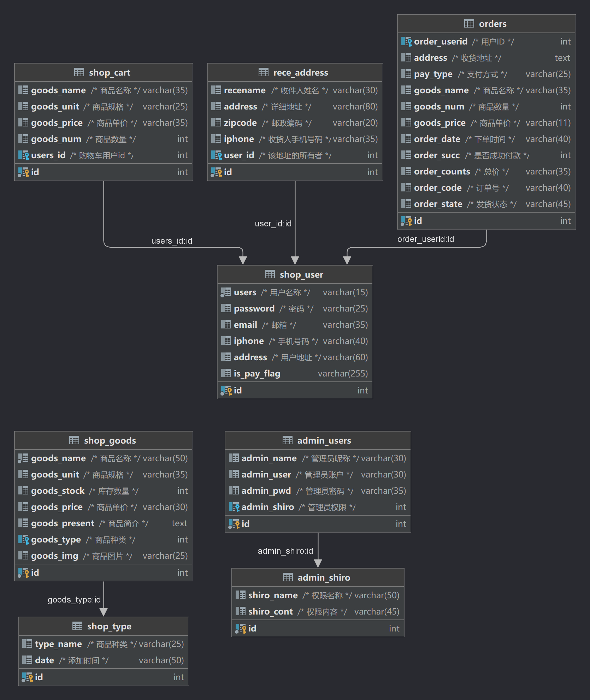Select the shop_cart table header
The image size is (590, 700).
(104, 72)
